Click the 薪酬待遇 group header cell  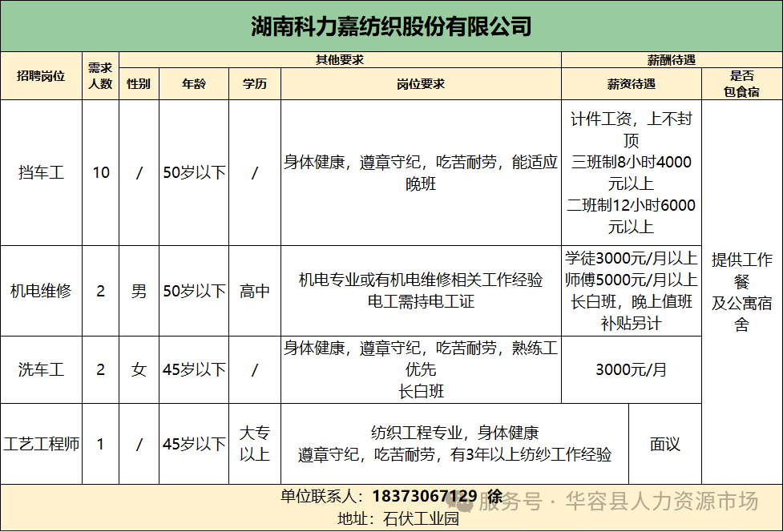point(672,60)
